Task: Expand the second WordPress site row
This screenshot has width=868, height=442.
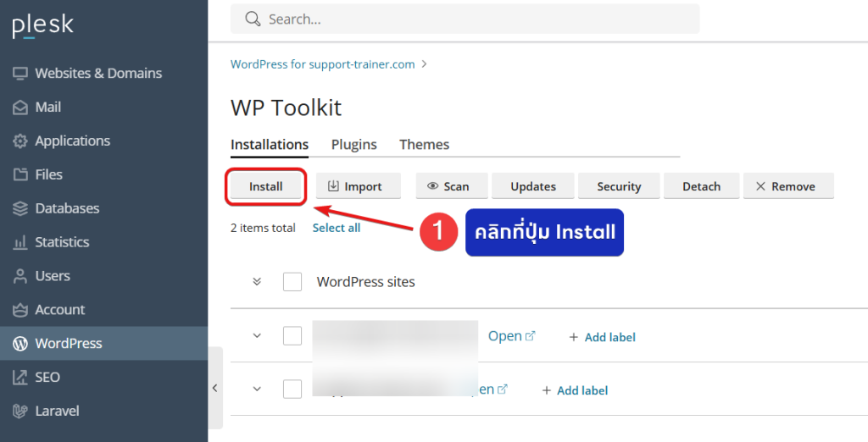Action: pyautogui.click(x=257, y=390)
